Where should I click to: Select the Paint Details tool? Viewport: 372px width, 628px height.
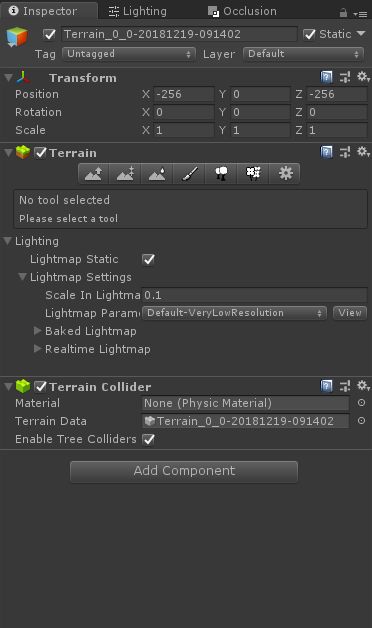253,173
